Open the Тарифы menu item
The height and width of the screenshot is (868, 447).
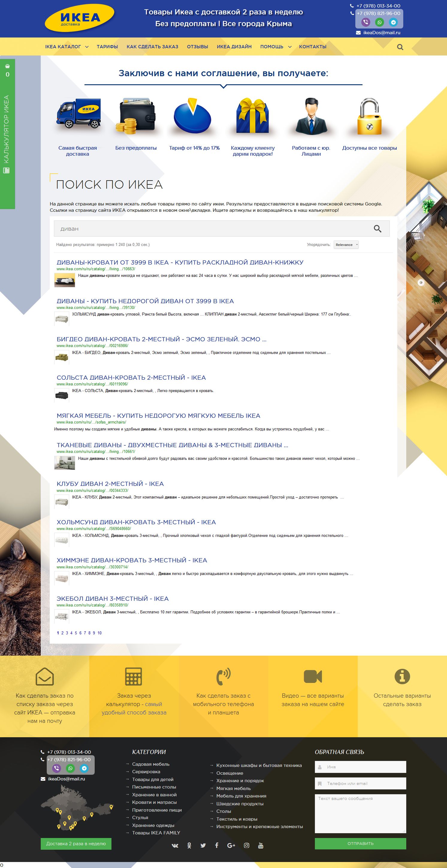point(107,47)
